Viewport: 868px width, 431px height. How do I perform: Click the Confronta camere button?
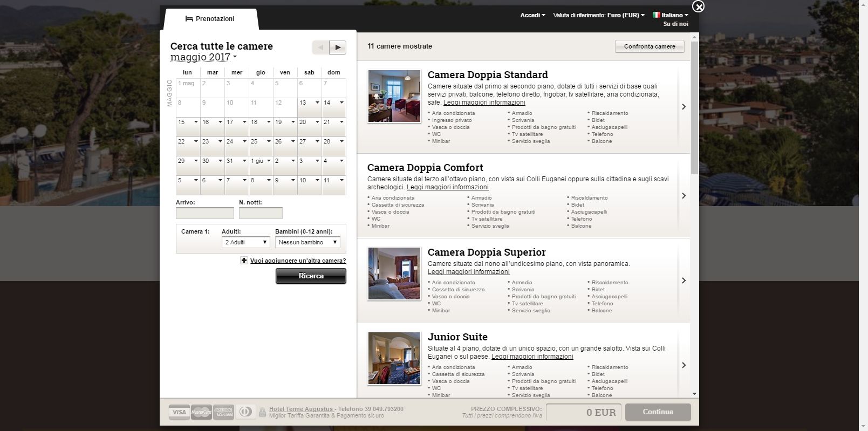pyautogui.click(x=650, y=46)
